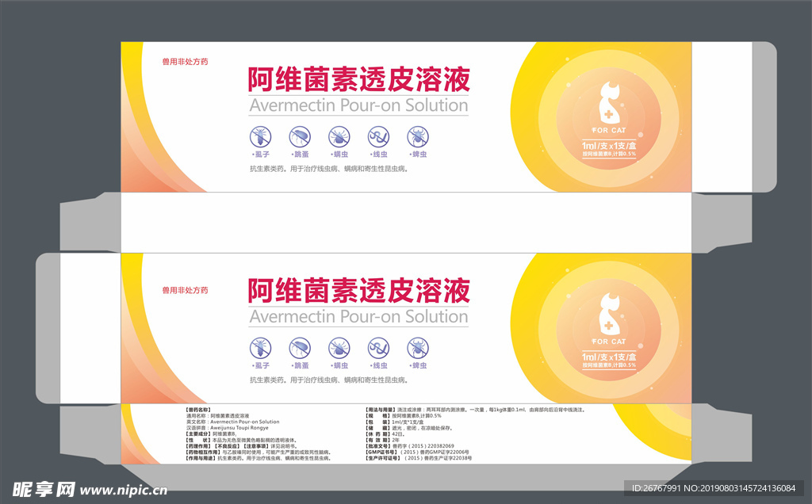
Task: Click the 蜱虫 label on lower panel
Action: tap(418, 365)
